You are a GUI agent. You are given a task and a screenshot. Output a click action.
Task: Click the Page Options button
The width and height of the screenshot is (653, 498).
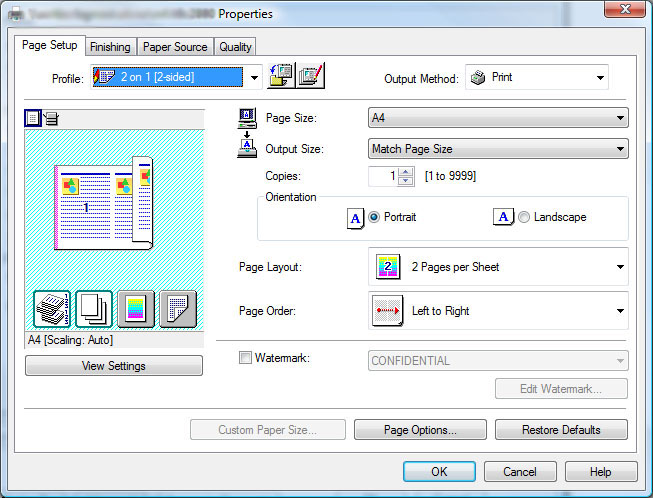[x=420, y=430]
